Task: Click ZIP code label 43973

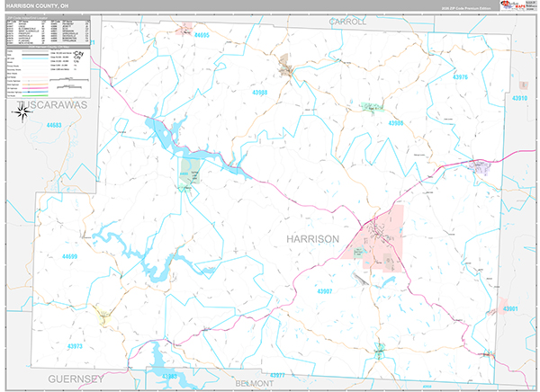Action: (75, 346)
